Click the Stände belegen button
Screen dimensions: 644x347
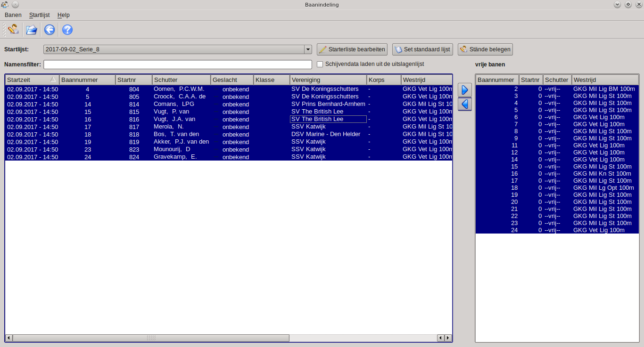pos(485,49)
